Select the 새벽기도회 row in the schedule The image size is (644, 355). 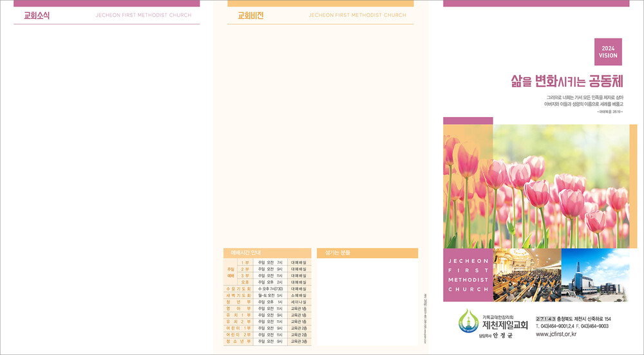point(267,295)
